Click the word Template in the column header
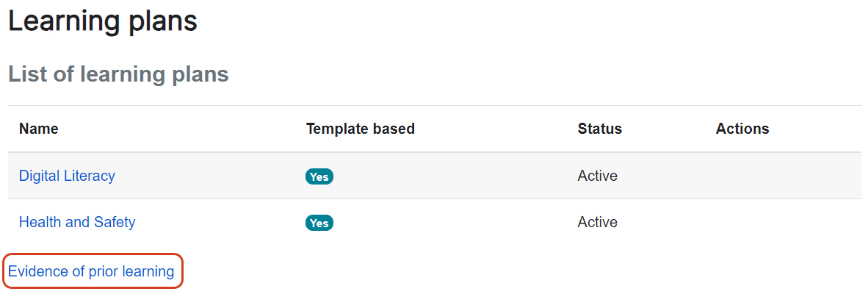868x297 pixels. click(335, 129)
